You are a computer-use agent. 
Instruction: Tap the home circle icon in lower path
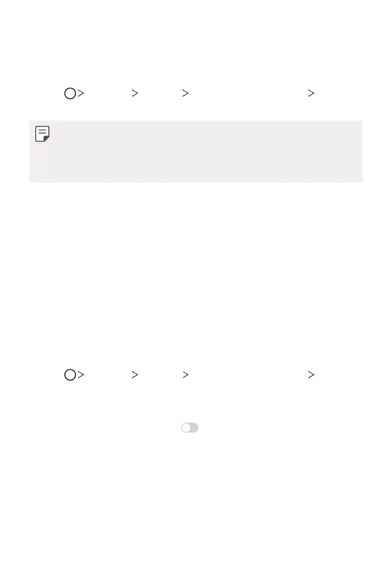tap(70, 375)
